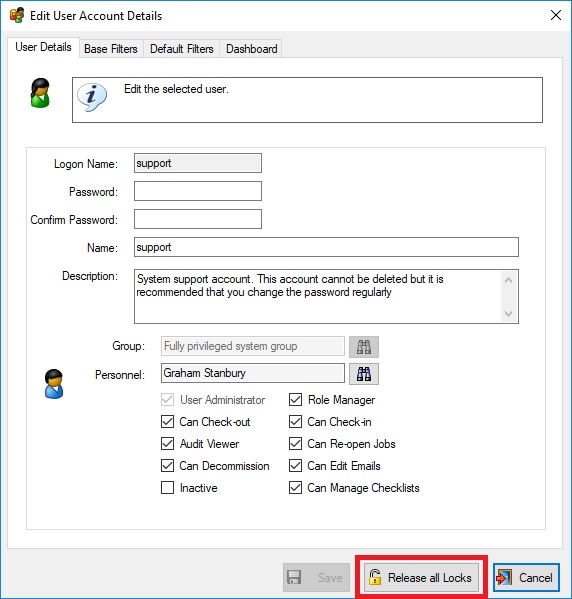Click the Password input field
The height and width of the screenshot is (599, 572).
pyautogui.click(x=198, y=191)
